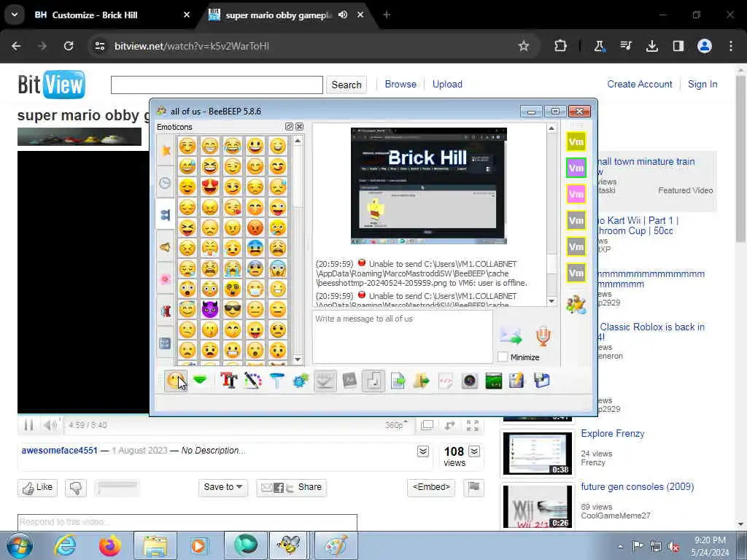Click the <Embed> button

tap(431, 487)
